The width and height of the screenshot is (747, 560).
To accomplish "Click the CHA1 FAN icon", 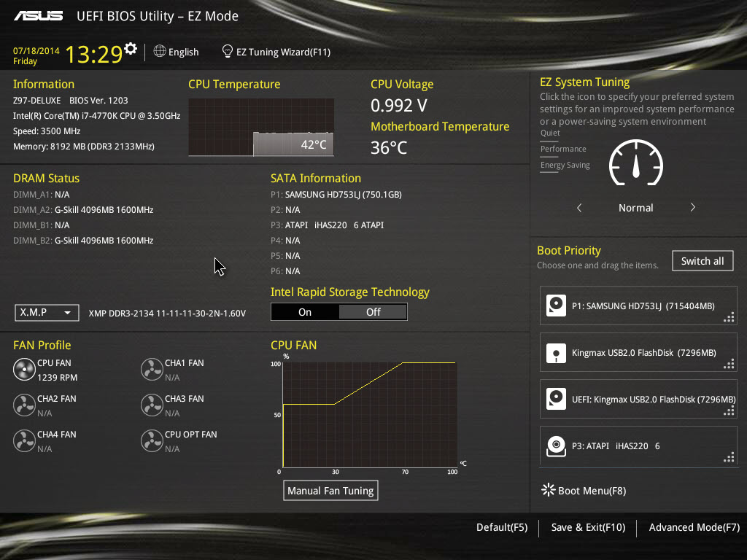I will click(x=152, y=370).
